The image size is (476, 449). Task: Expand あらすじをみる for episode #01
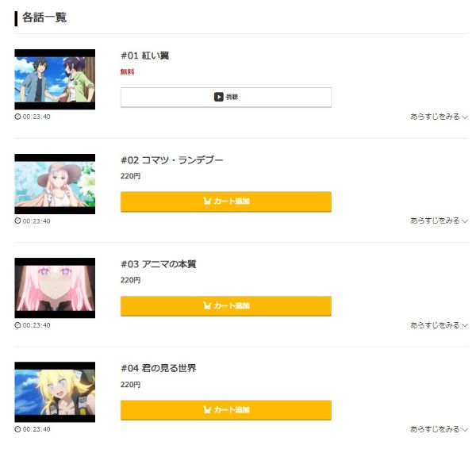tap(439, 117)
